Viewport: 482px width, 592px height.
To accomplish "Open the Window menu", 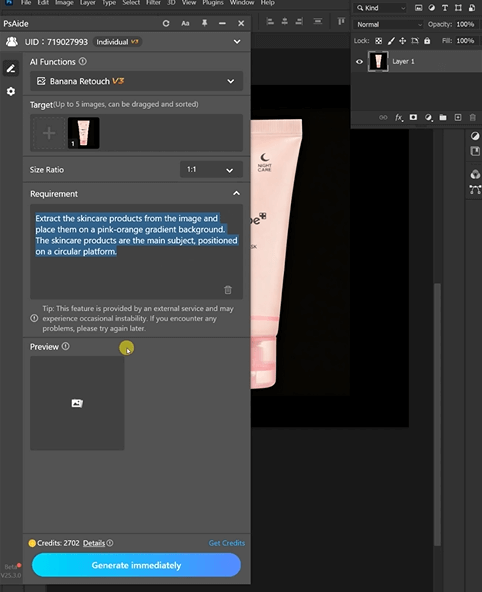I will [242, 3].
